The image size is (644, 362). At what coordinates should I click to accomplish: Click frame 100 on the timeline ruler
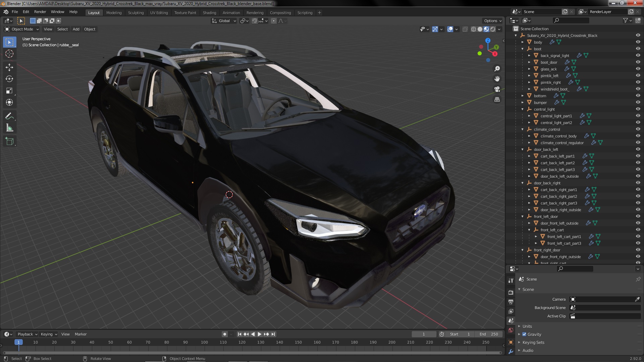click(204, 342)
